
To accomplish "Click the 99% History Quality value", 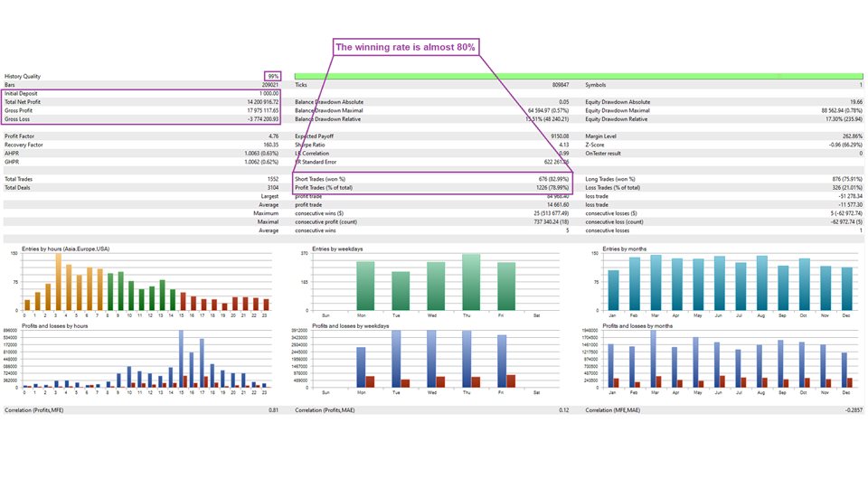I will 273,76.
